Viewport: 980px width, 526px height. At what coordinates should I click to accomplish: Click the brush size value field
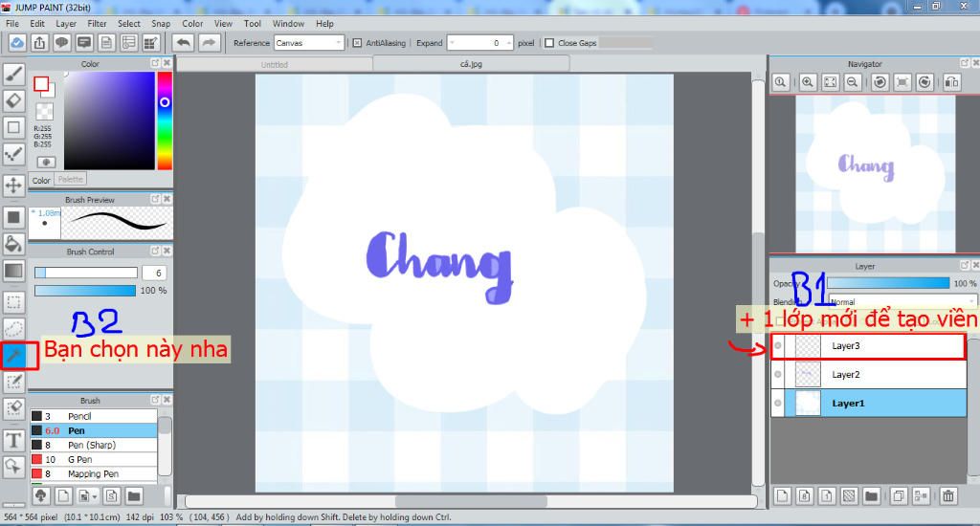tap(155, 273)
